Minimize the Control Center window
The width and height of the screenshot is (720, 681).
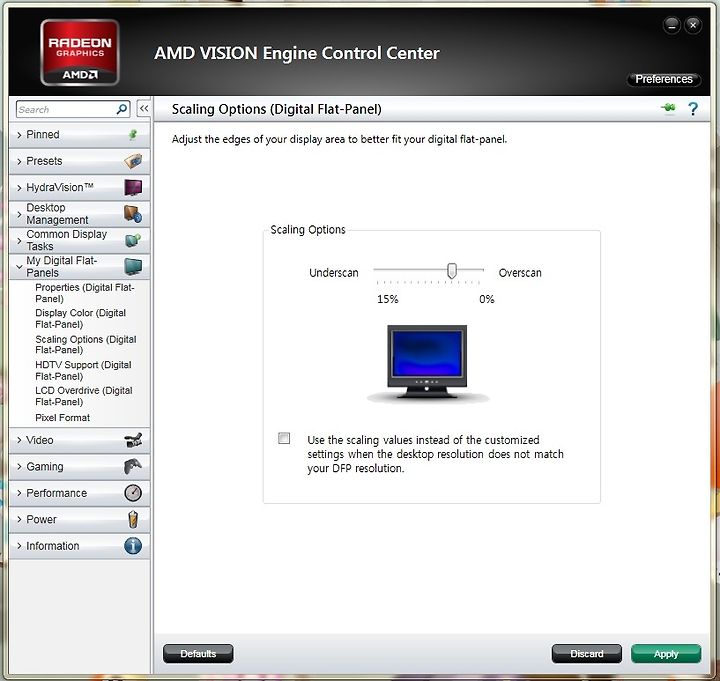(x=671, y=26)
